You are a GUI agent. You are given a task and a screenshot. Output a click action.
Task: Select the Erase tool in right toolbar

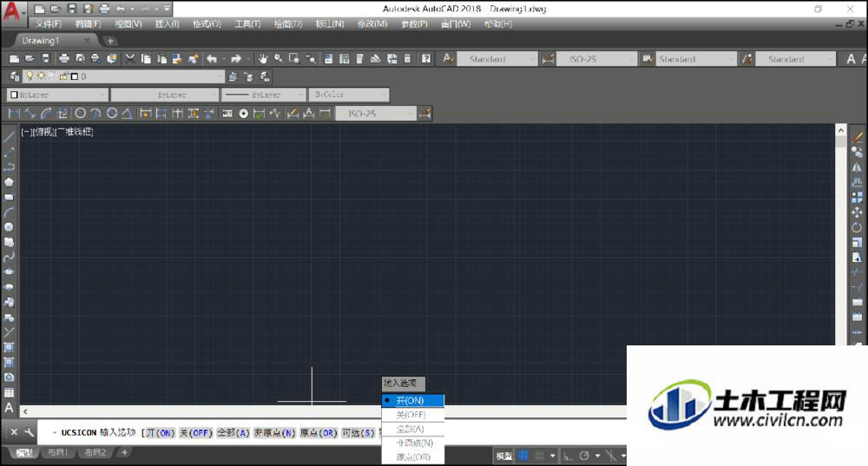coord(857,137)
